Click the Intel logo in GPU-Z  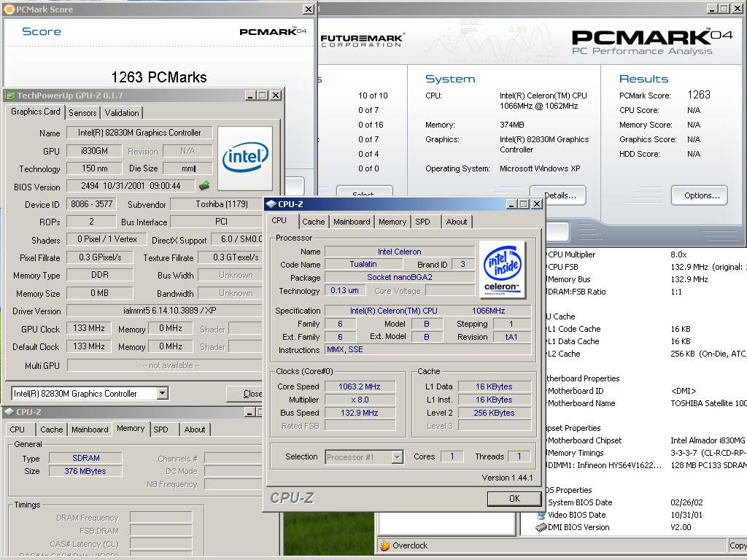[245, 158]
